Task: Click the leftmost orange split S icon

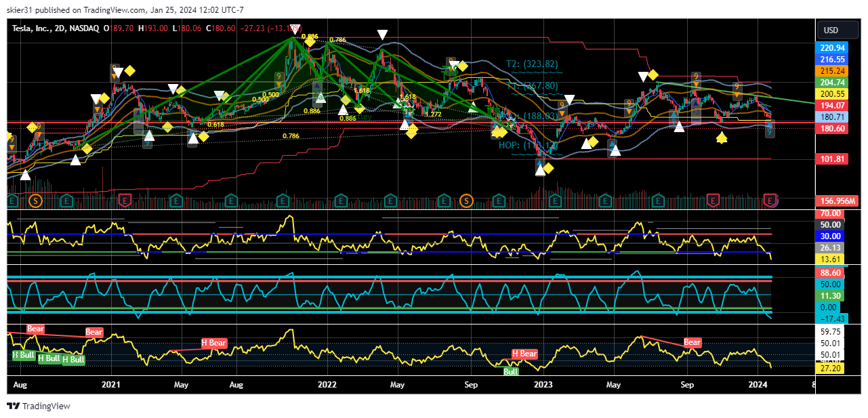Action: tap(36, 201)
